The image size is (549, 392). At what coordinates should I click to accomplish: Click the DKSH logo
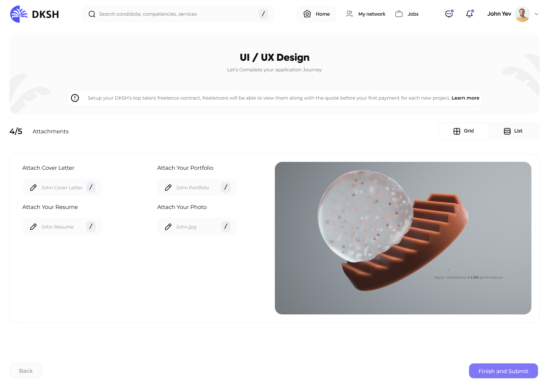pos(35,14)
